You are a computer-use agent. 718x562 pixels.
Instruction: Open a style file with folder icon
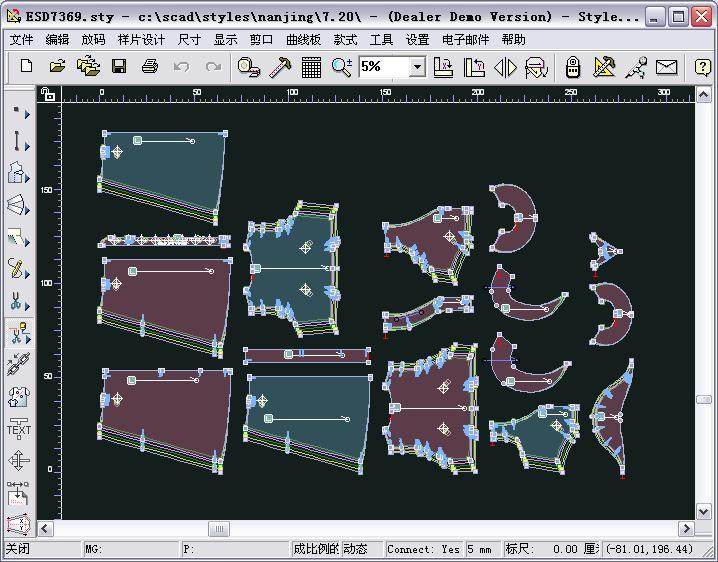pos(57,67)
